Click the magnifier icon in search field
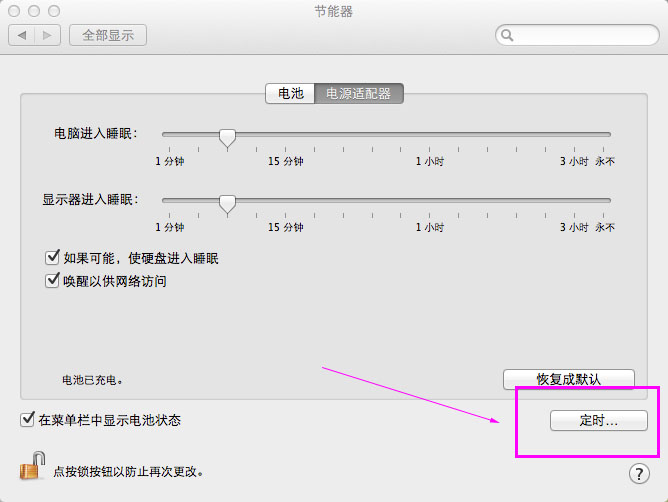The width and height of the screenshot is (668, 502). pyautogui.click(x=507, y=35)
